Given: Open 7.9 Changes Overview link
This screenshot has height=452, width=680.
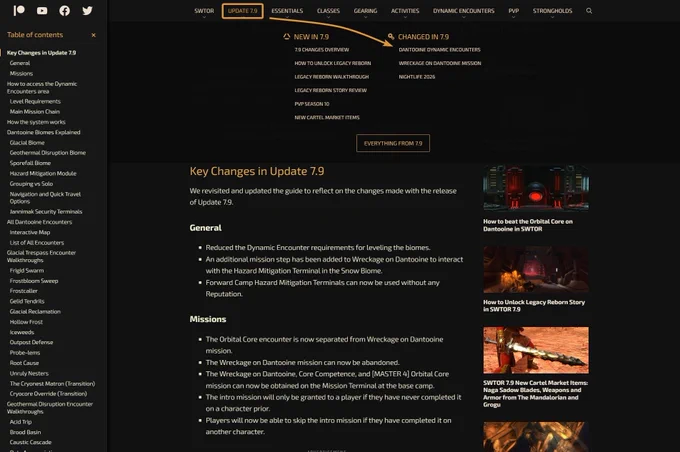Looking at the screenshot, I should [x=322, y=50].
